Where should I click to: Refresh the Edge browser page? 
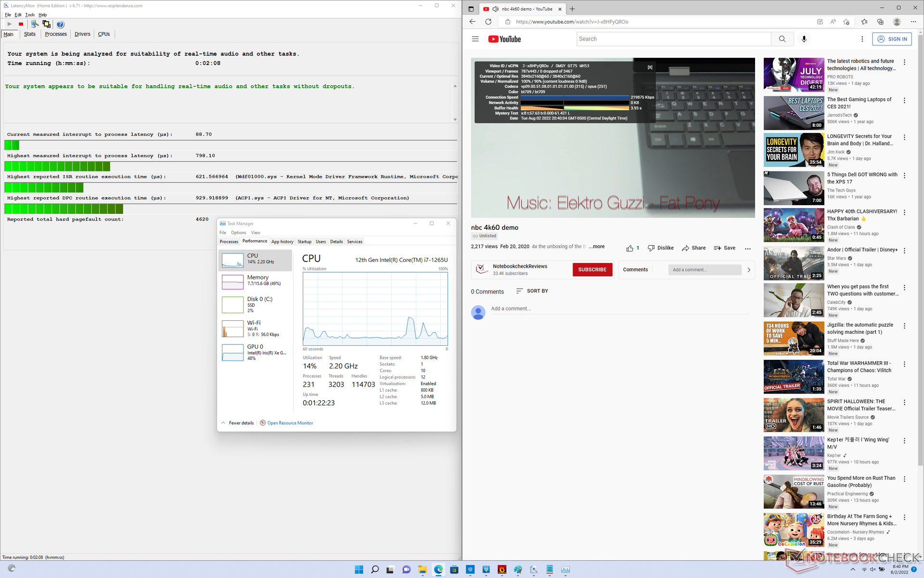point(488,22)
